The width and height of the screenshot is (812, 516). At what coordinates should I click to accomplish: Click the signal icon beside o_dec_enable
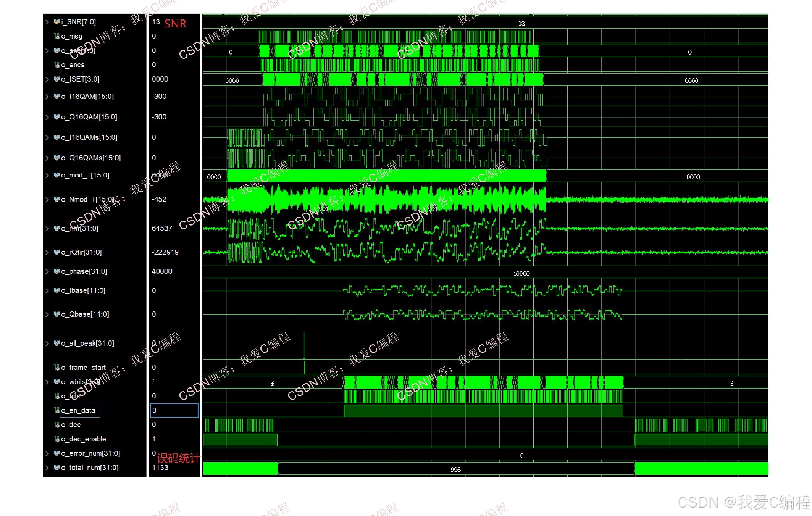coord(57,439)
